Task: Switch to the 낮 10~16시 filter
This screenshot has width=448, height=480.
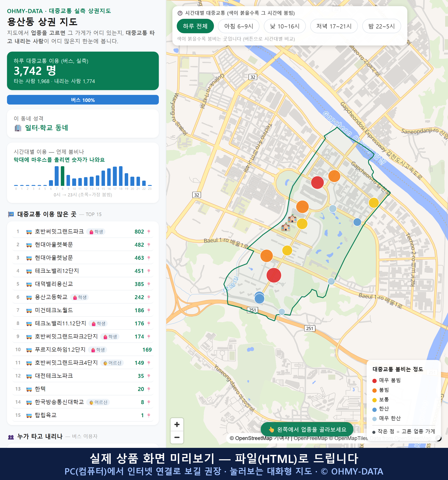Action: [x=285, y=26]
